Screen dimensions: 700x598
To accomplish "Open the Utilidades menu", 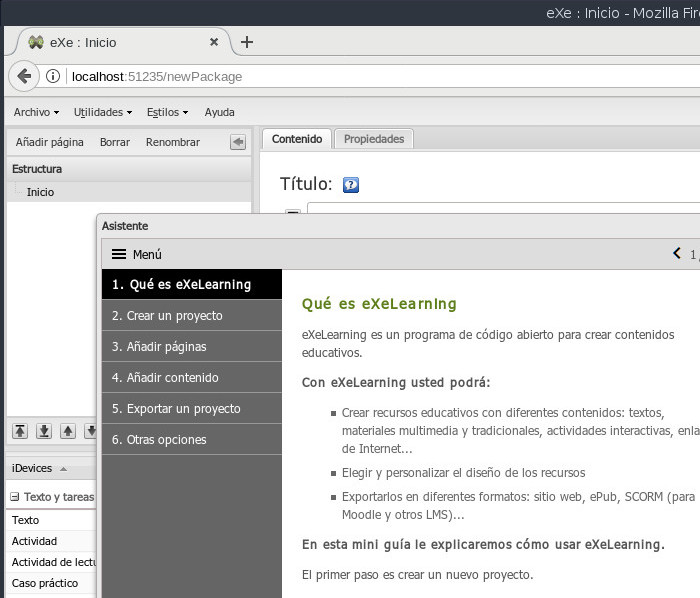I will point(103,112).
